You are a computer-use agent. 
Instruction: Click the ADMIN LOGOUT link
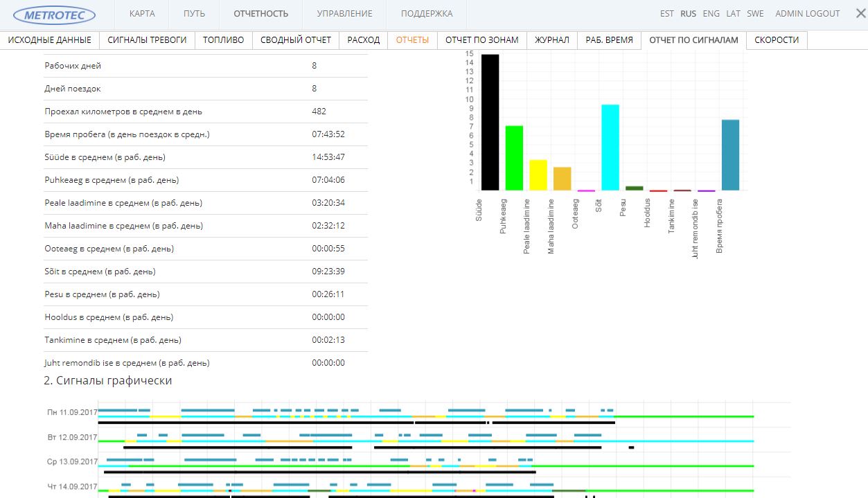pyautogui.click(x=807, y=14)
